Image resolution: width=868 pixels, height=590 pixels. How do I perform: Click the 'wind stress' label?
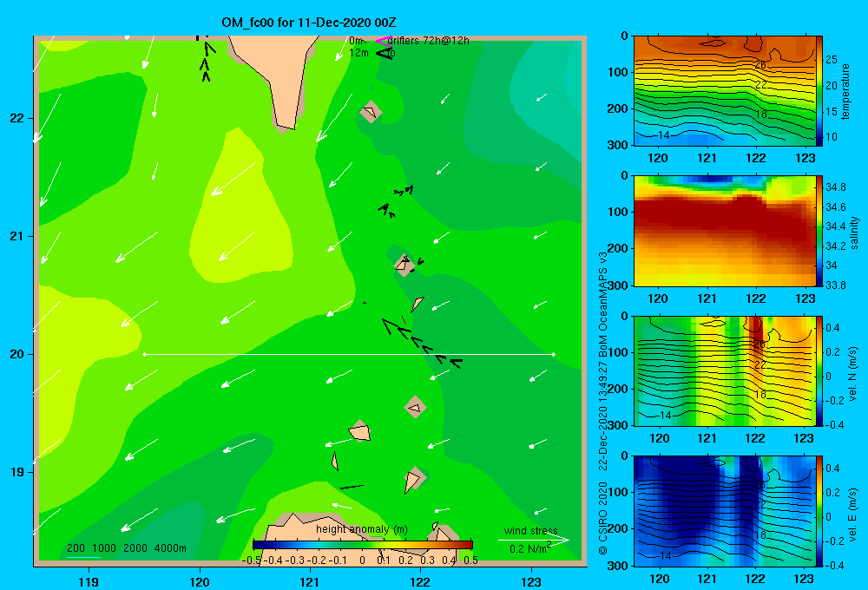coord(530,531)
